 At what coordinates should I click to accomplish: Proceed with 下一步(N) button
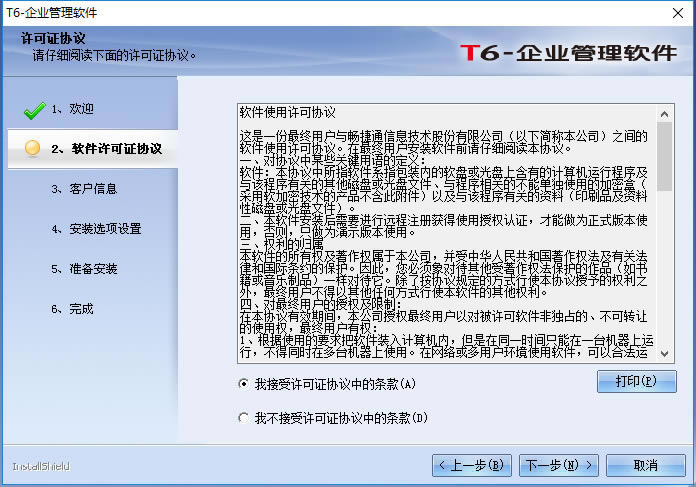point(552,465)
